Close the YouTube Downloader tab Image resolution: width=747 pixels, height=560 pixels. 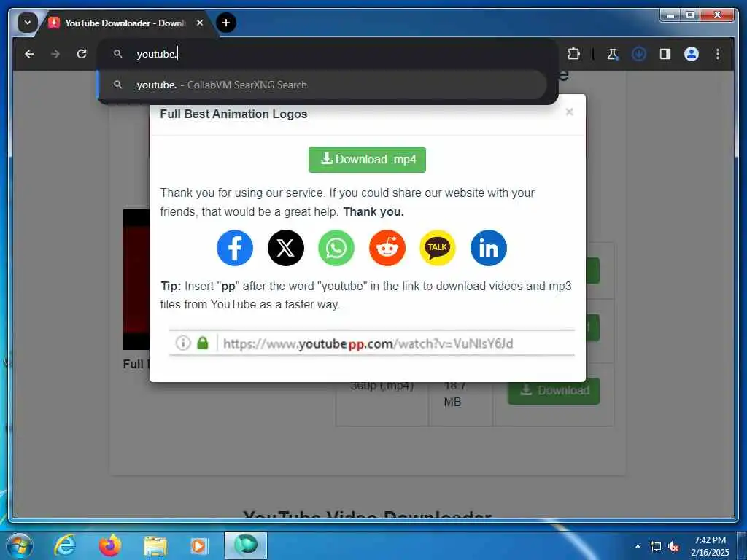point(200,23)
